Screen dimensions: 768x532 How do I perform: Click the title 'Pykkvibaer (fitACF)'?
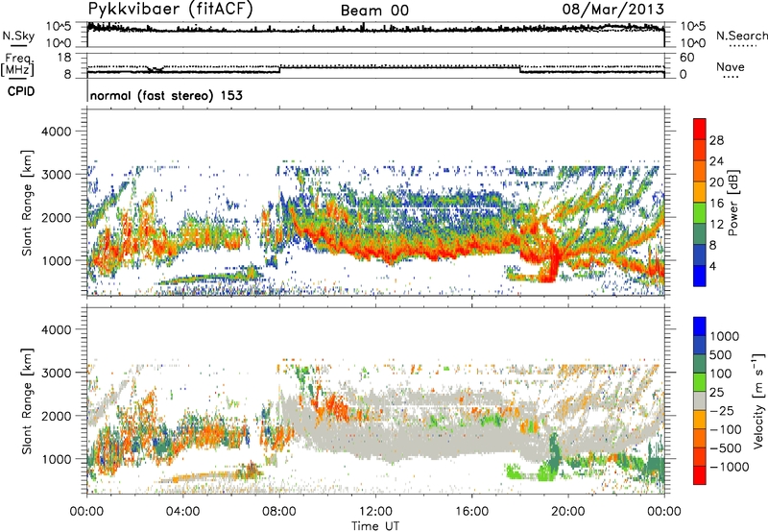[x=170, y=10]
